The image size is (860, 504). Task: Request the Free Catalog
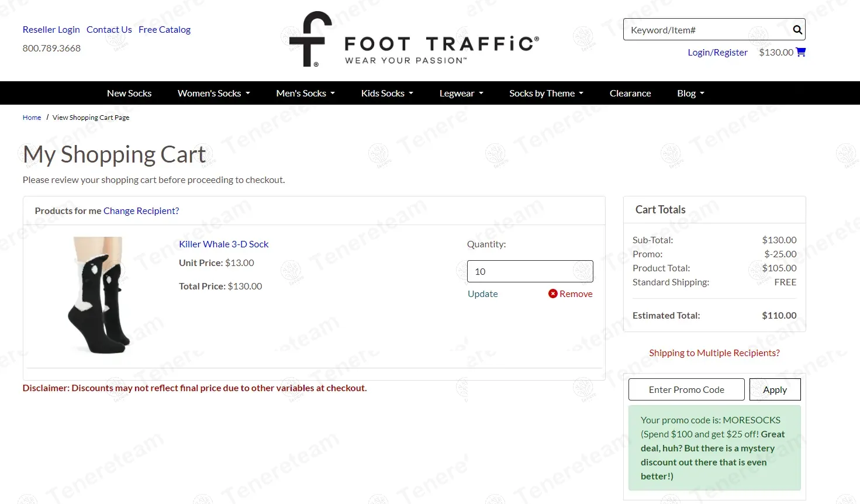pyautogui.click(x=164, y=29)
